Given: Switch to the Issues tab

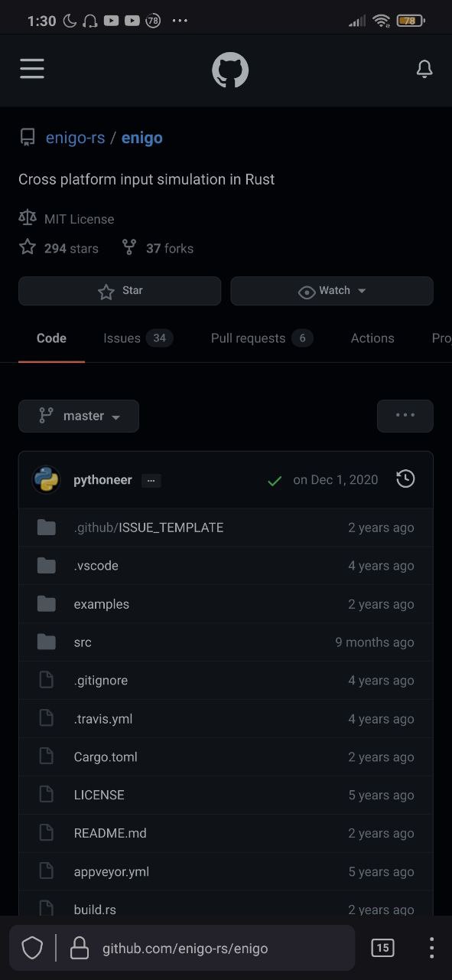Looking at the screenshot, I should pyautogui.click(x=138, y=338).
